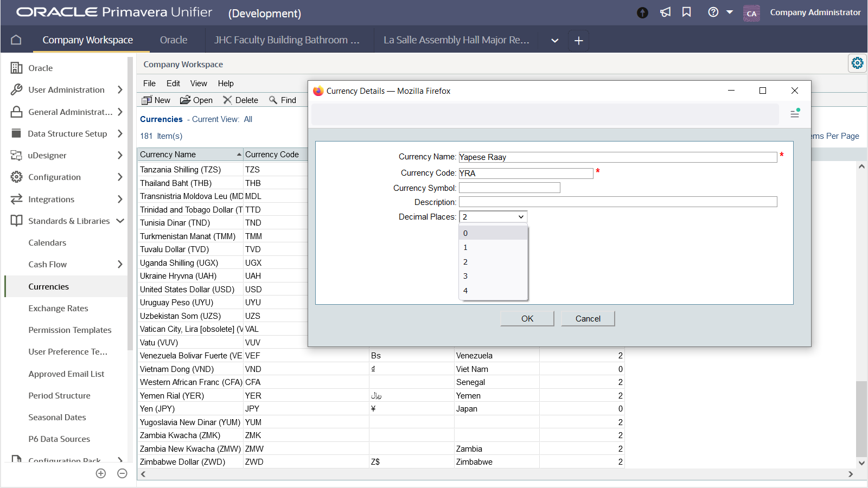
Task: Collapse Standards & Libraries section
Action: tap(120, 221)
